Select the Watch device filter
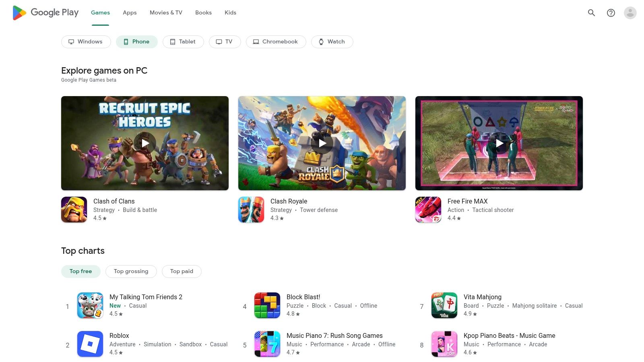 332,41
